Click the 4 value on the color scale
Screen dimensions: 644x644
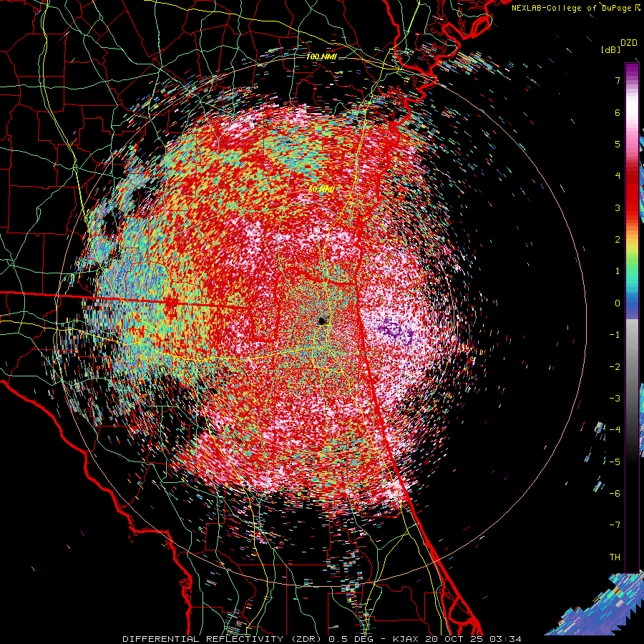pyautogui.click(x=618, y=176)
